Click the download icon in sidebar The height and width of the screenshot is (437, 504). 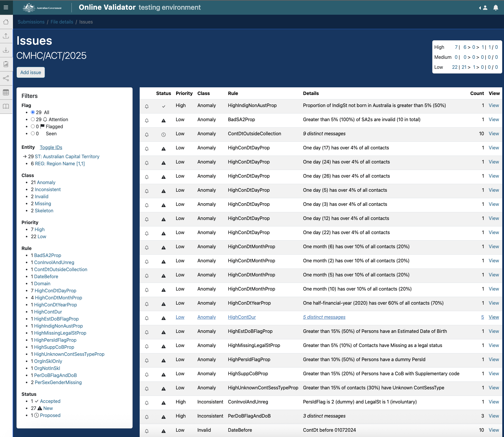coord(6,50)
